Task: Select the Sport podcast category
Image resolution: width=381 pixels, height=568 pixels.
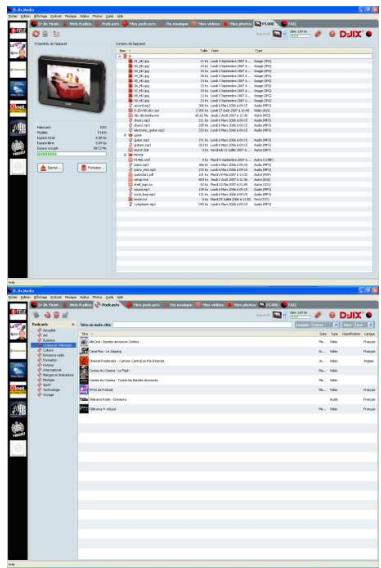Action: click(46, 385)
